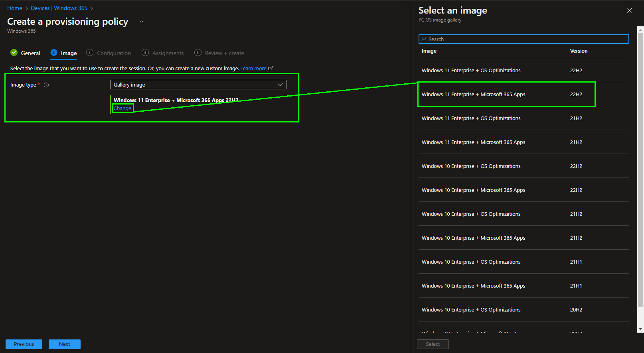The image size is (644, 353).
Task: Type in the image Search field
Action: [x=527, y=39]
